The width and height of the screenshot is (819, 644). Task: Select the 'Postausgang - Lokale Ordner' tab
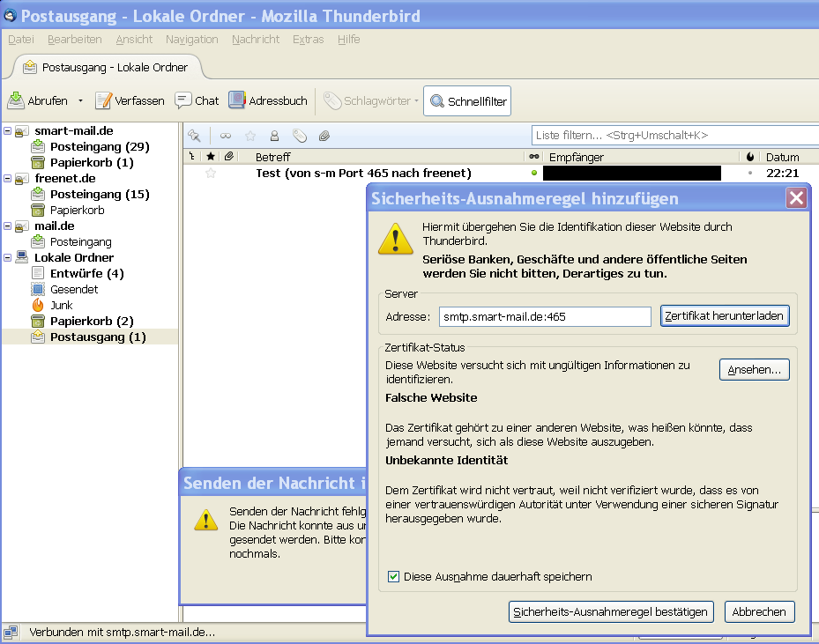coord(107,67)
